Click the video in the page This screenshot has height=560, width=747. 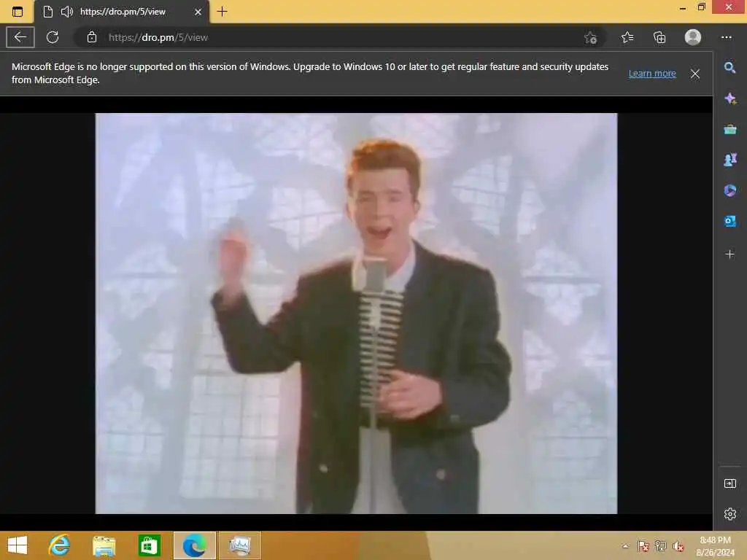pyautogui.click(x=356, y=314)
